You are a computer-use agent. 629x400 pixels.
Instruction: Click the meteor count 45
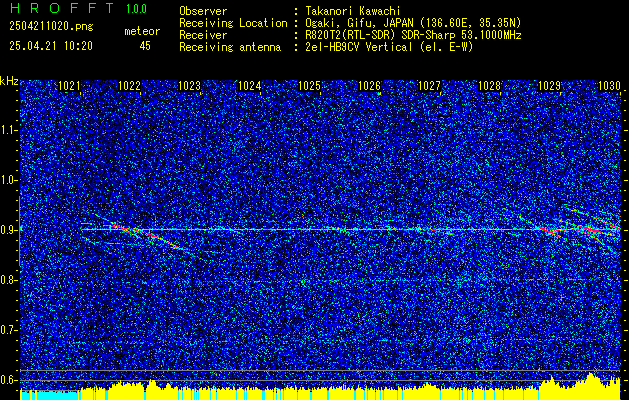click(x=145, y=46)
